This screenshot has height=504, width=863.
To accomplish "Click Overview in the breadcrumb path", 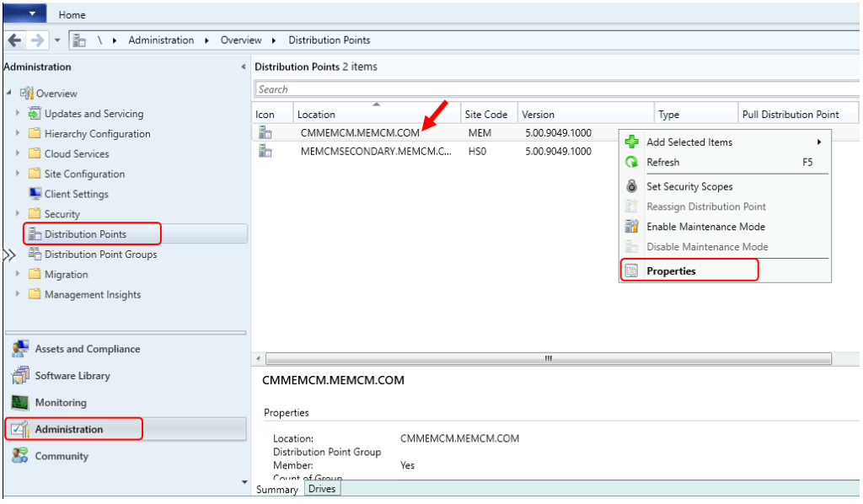I will click(x=241, y=40).
